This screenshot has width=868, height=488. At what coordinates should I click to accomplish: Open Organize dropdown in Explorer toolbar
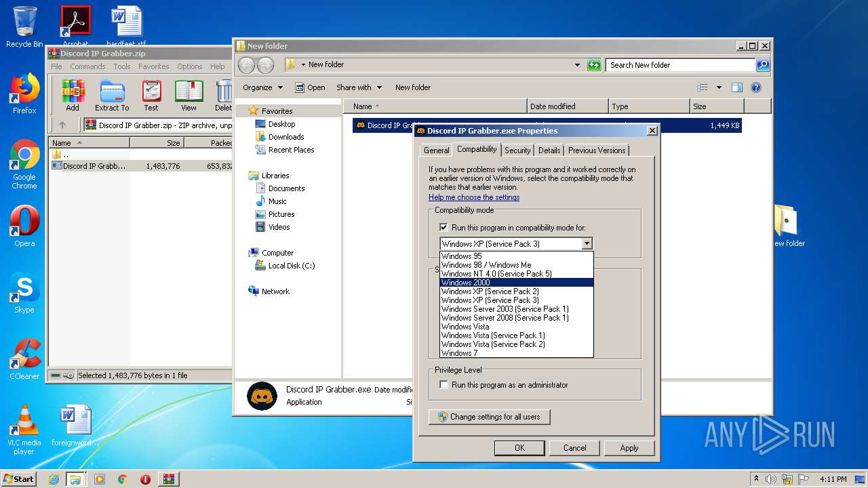[262, 87]
